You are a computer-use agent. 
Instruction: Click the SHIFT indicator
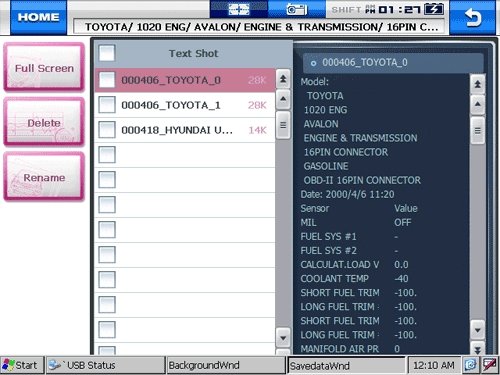tap(346, 10)
